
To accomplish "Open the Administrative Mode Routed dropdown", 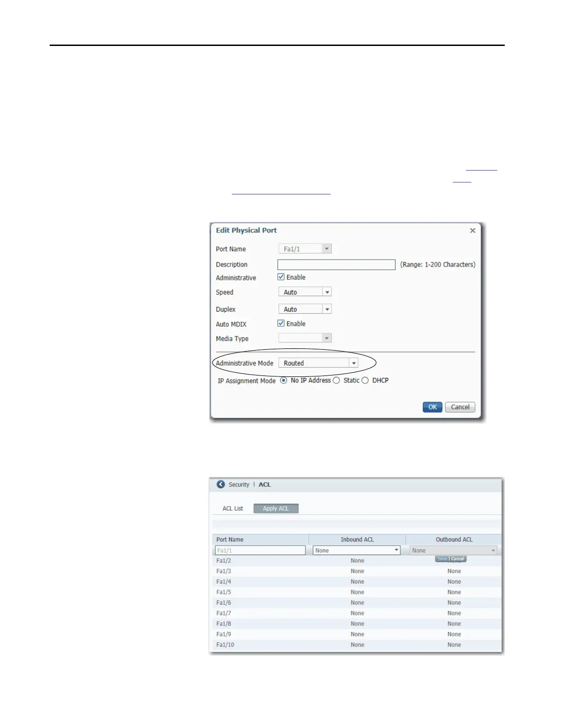I will tap(318, 363).
